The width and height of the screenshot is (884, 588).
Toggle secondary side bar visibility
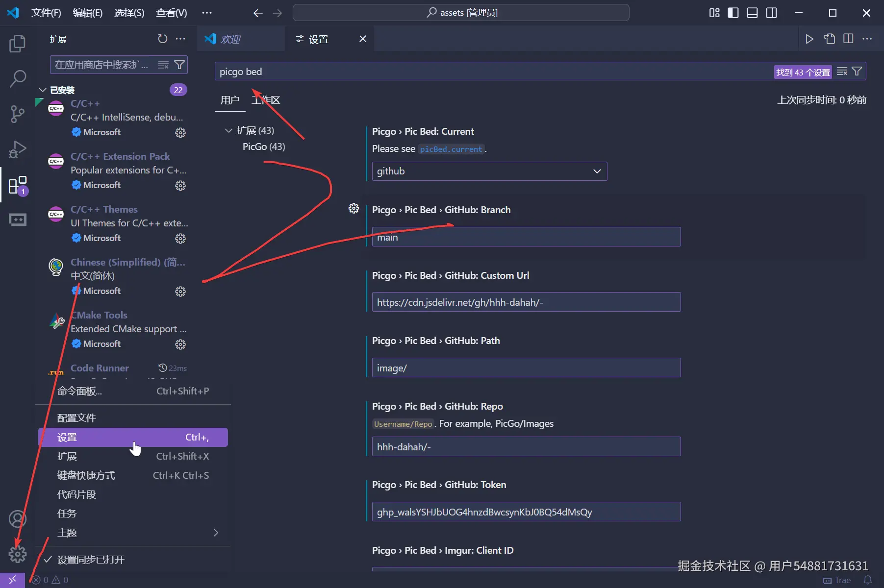coord(771,13)
